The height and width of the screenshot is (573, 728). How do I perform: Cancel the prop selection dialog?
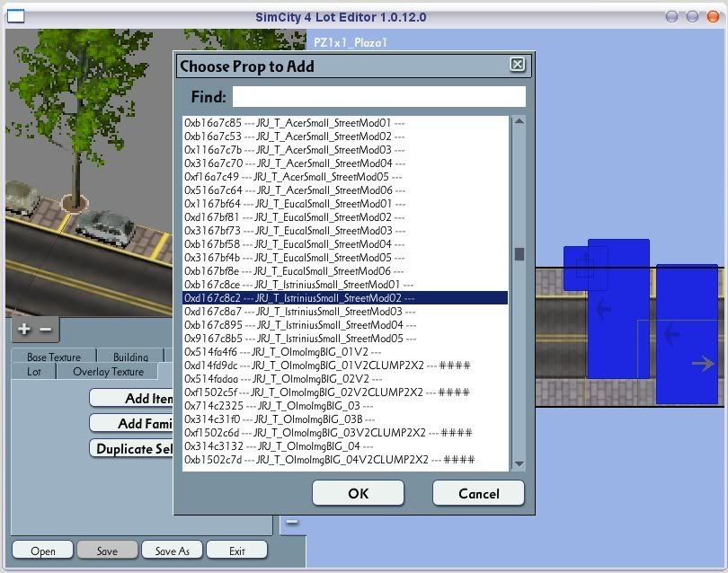pos(478,493)
